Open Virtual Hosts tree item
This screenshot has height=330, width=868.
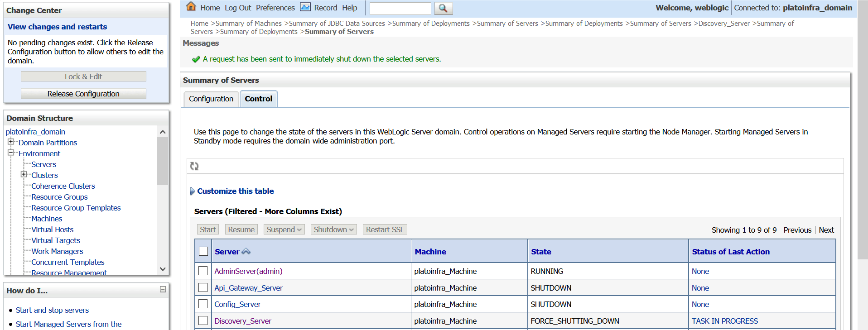pos(52,230)
